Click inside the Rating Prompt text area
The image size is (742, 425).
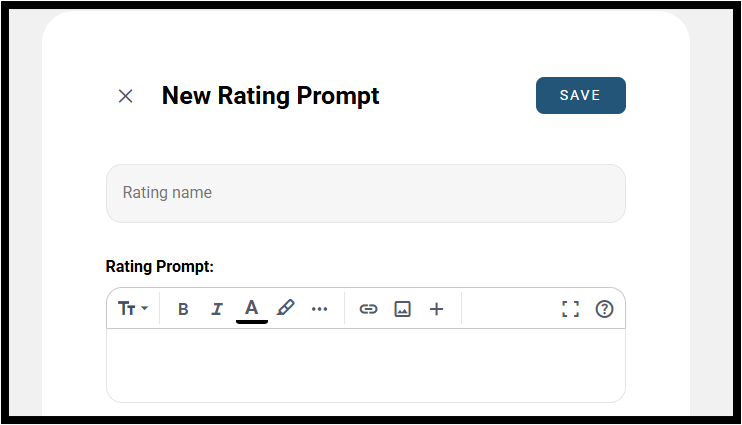point(366,365)
